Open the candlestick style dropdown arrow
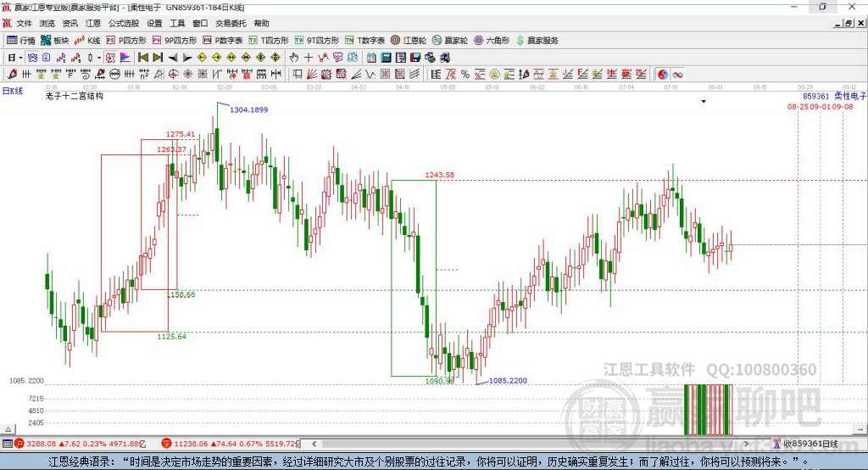Screen dimensions: 868x470 [99, 58]
